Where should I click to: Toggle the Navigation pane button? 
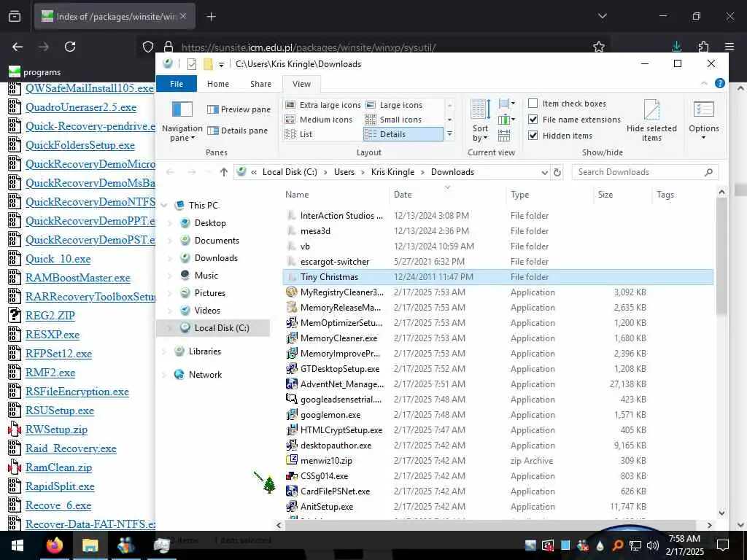pyautogui.click(x=182, y=120)
